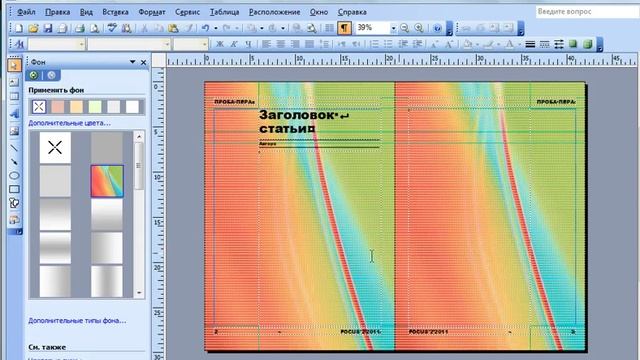Select the salmon pink color swatch
640x360 pixels.
pos(58,107)
